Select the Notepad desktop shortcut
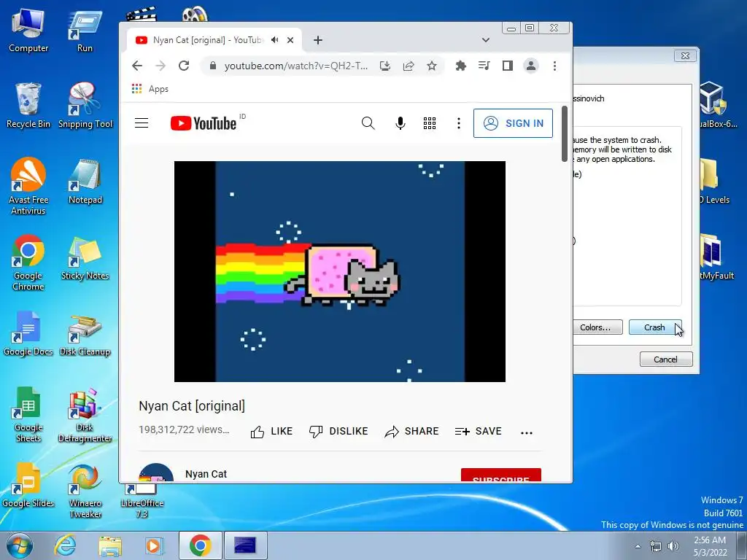The height and width of the screenshot is (560, 747). [x=85, y=182]
